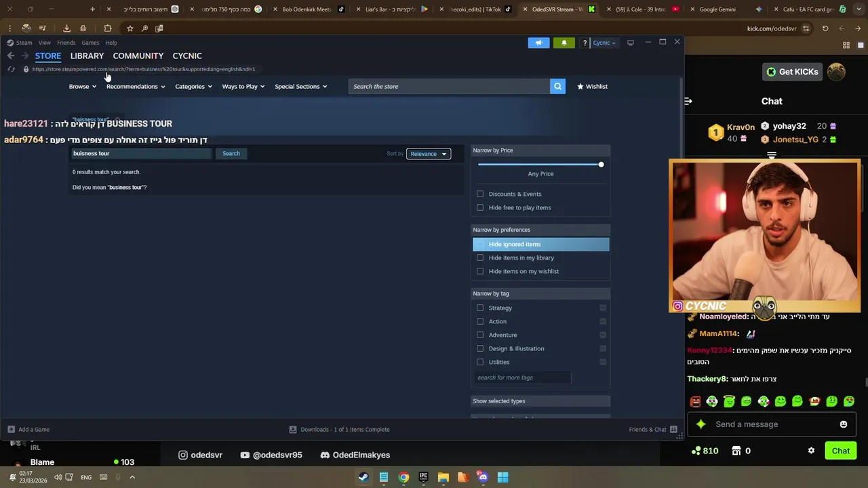
Task: Expand the Show selected types section
Action: tap(541, 401)
